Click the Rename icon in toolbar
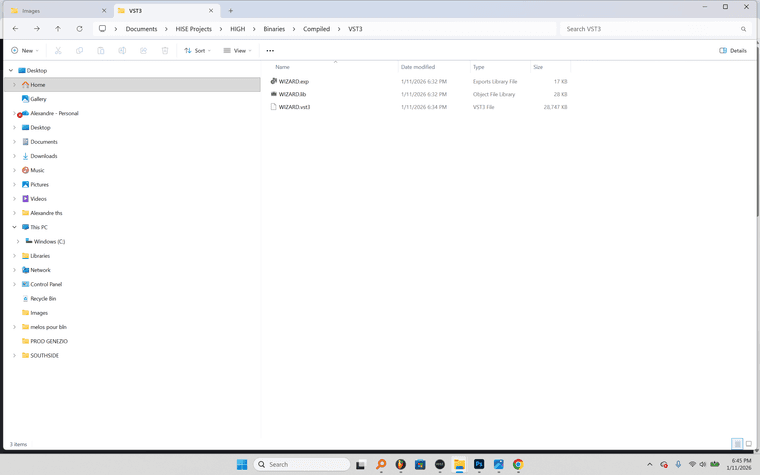This screenshot has width=760, height=475. click(x=122, y=50)
